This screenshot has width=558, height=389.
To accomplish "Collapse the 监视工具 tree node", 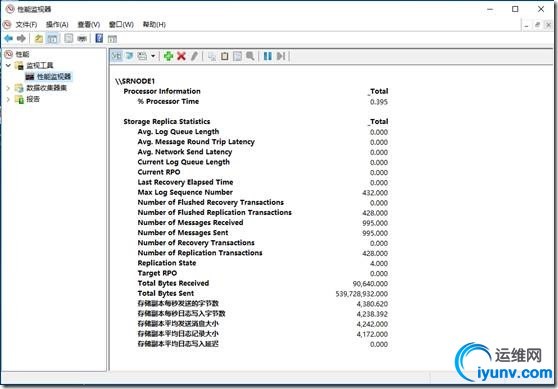I will pyautogui.click(x=8, y=65).
